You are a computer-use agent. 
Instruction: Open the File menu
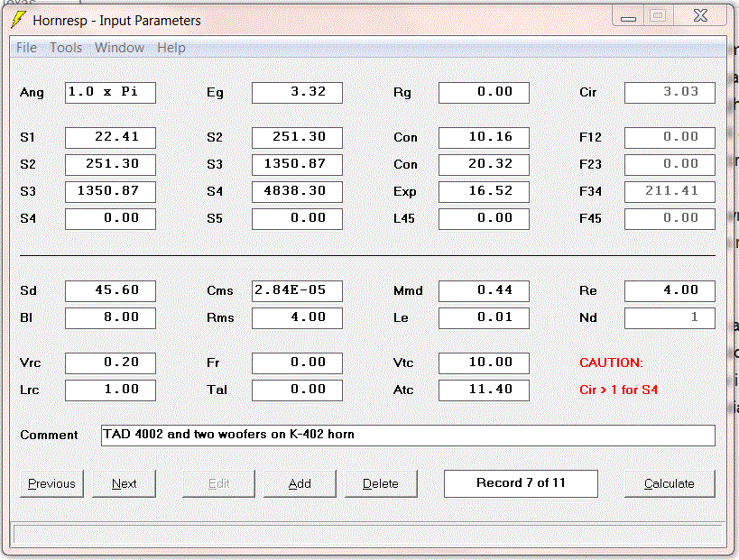[x=26, y=48]
